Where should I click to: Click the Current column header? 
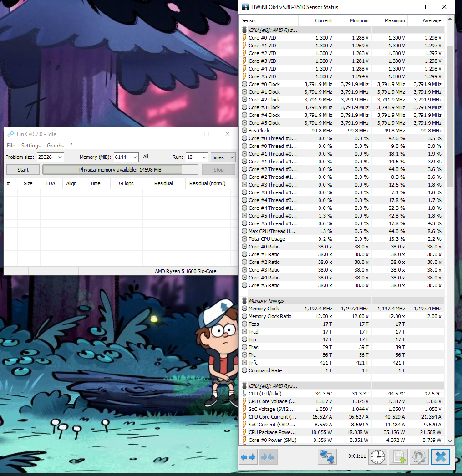317,20
